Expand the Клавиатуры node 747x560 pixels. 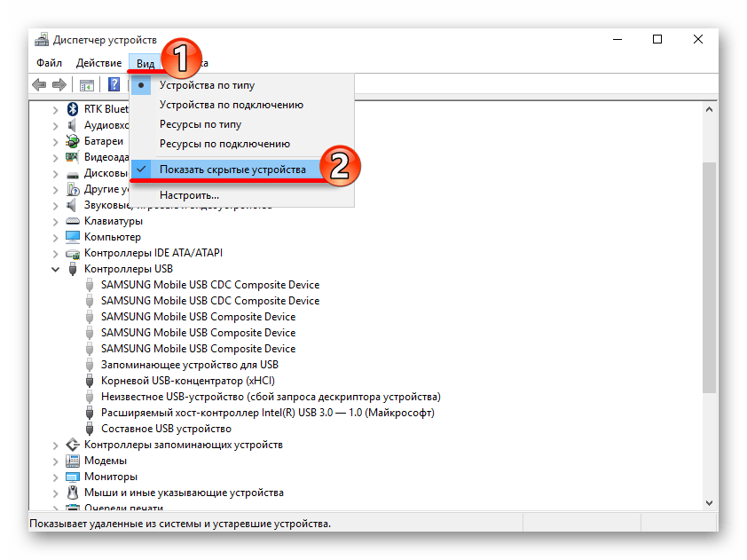pos(55,222)
